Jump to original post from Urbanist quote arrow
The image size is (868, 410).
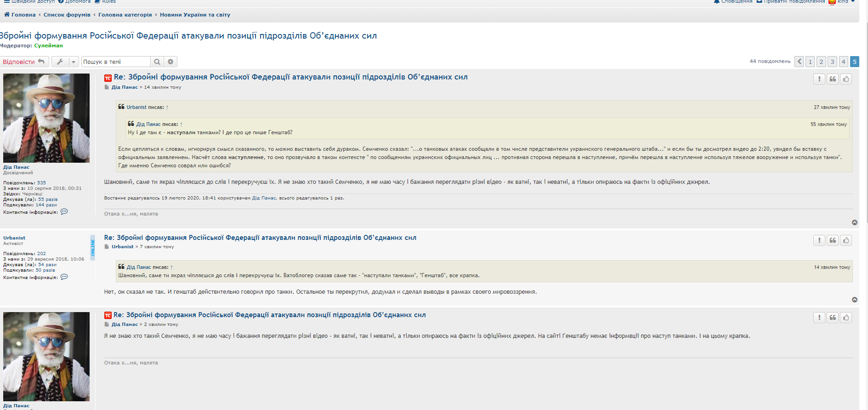click(x=167, y=107)
